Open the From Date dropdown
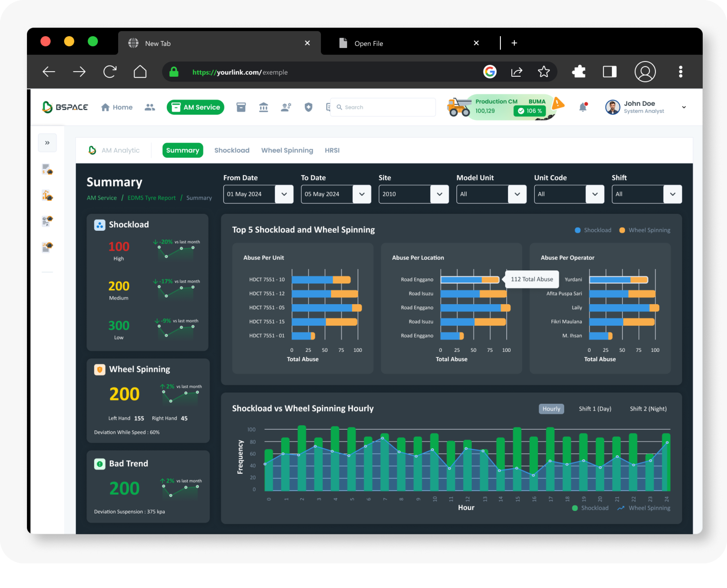The height and width of the screenshot is (588, 727). (284, 194)
